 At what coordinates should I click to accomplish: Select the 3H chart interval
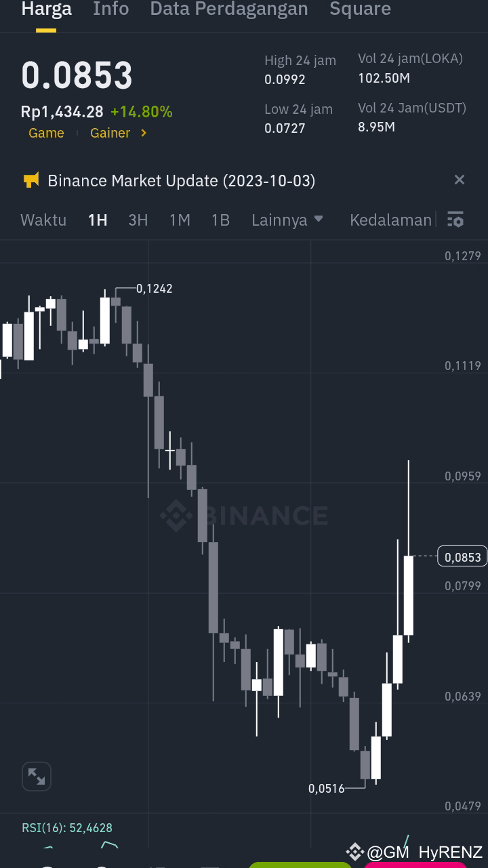[138, 220]
